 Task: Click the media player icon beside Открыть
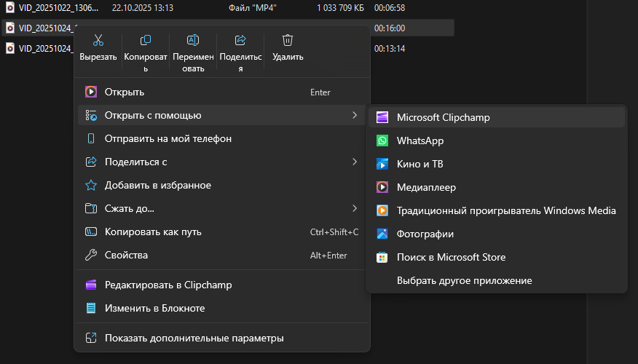[x=91, y=92]
